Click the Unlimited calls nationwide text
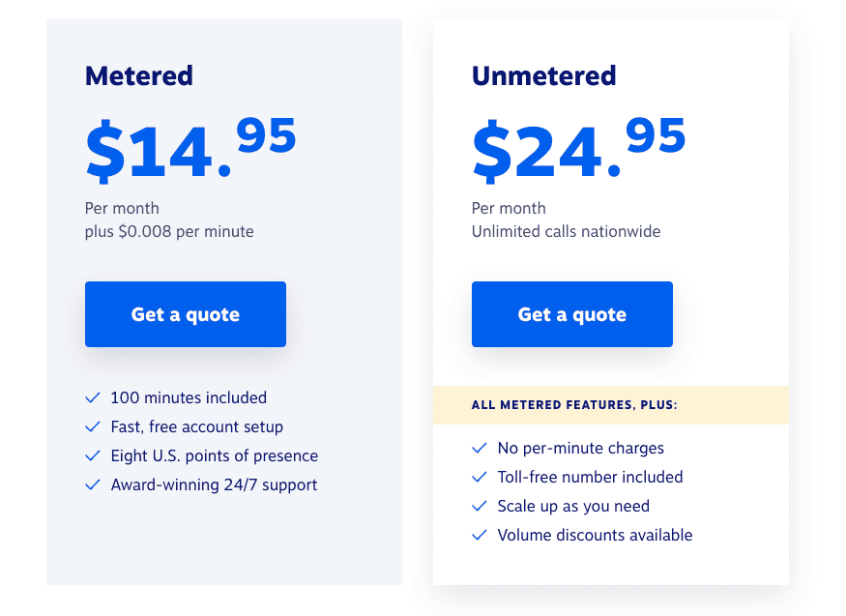 click(566, 231)
